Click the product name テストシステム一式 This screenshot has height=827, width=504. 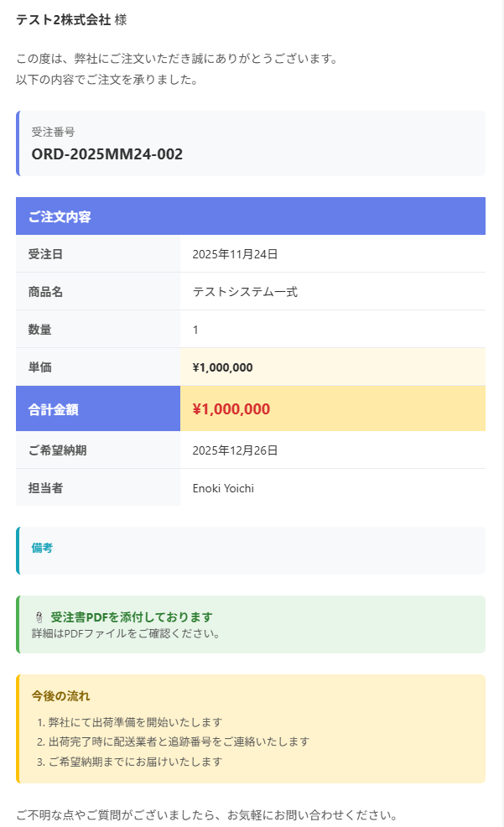coord(245,292)
